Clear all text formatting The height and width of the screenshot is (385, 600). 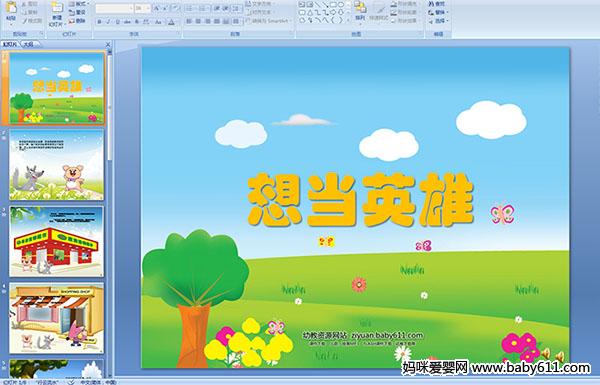(x=176, y=8)
